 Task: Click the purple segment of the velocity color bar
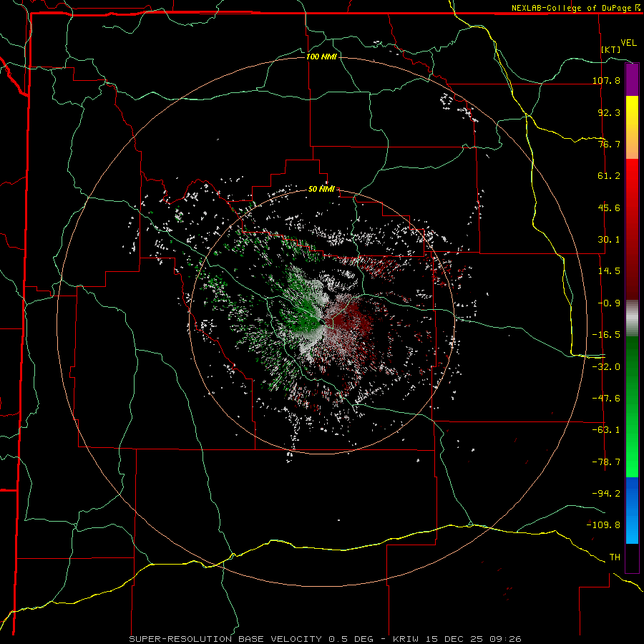pos(632,80)
